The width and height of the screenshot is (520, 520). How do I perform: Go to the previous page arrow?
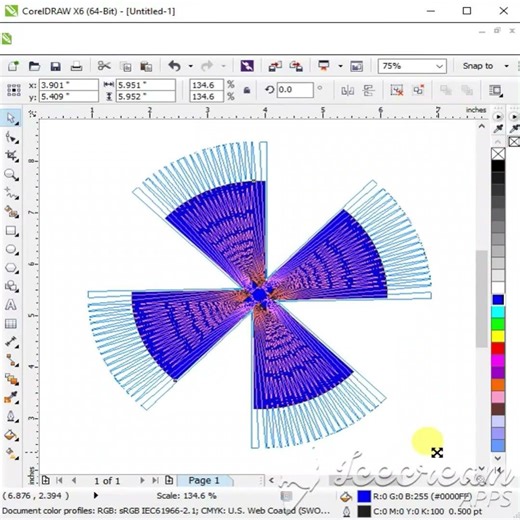pyautogui.click(x=74, y=480)
